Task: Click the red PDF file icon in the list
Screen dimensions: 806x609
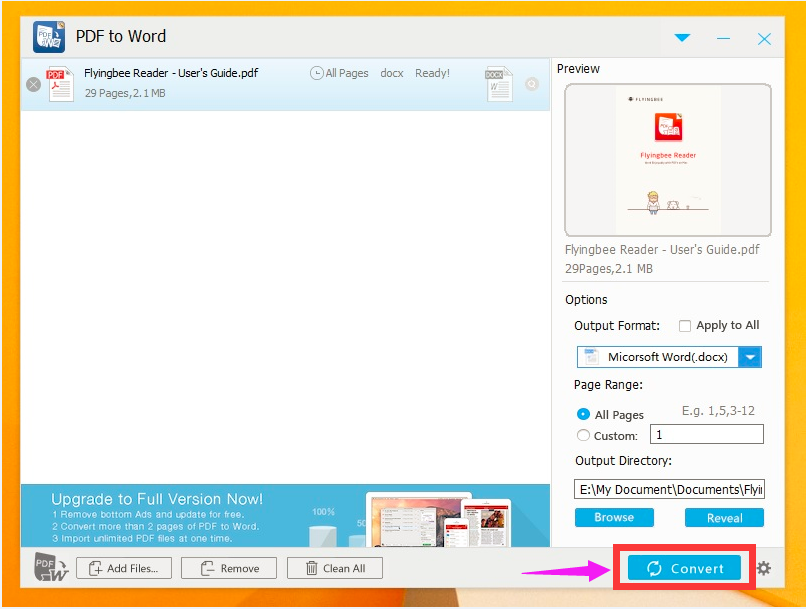Action: (x=60, y=84)
